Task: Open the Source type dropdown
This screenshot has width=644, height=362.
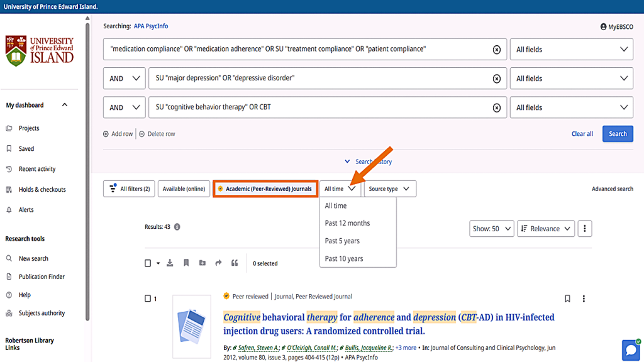Action: point(389,189)
